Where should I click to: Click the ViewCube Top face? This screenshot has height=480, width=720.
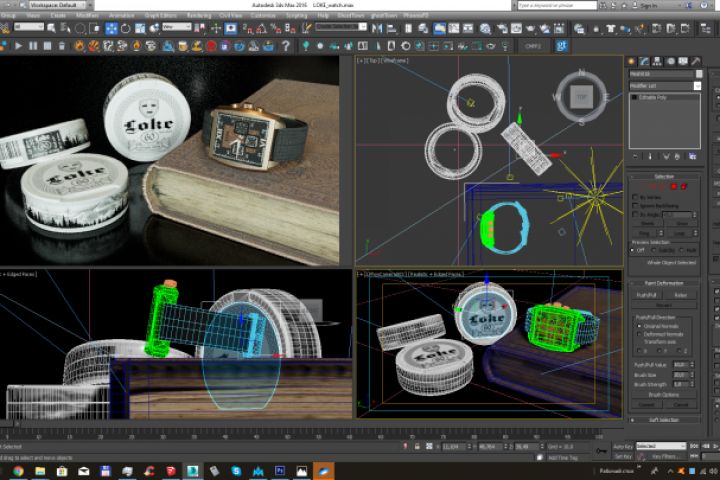pos(581,97)
